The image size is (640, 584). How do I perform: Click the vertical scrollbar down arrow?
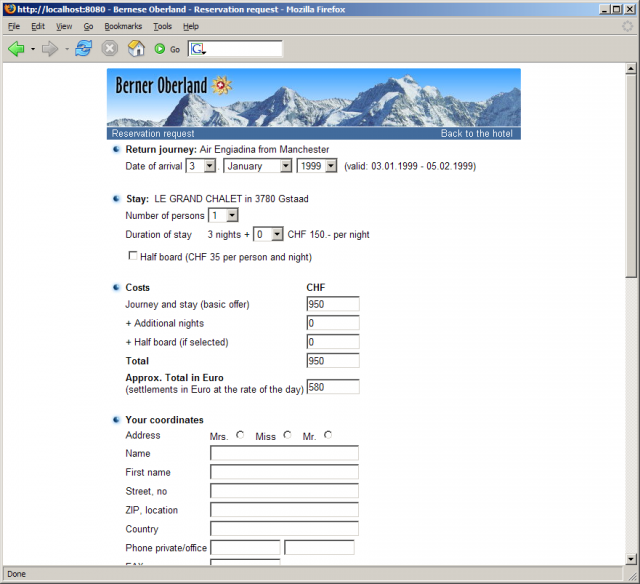click(631, 559)
